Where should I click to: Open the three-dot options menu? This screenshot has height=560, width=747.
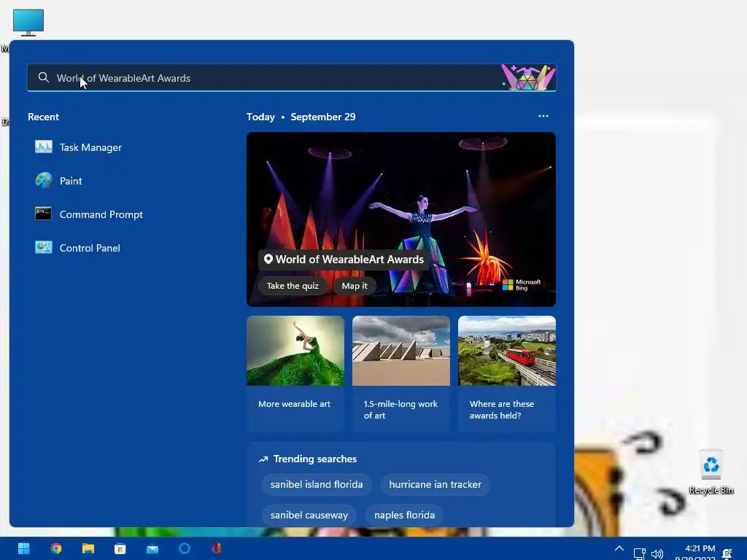coord(543,116)
